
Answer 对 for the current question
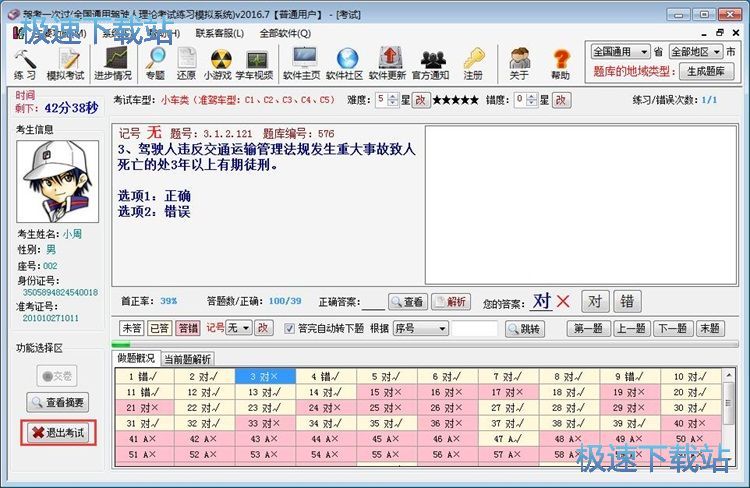click(x=595, y=302)
